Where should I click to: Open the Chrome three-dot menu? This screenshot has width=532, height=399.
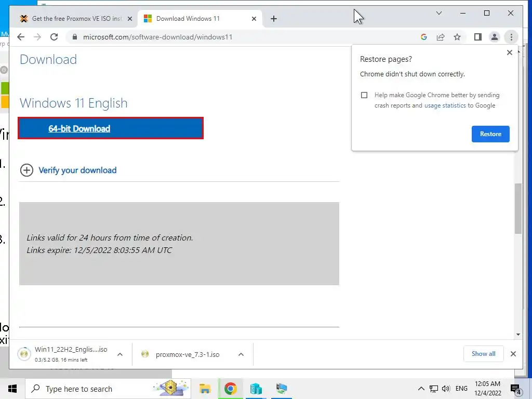click(511, 37)
